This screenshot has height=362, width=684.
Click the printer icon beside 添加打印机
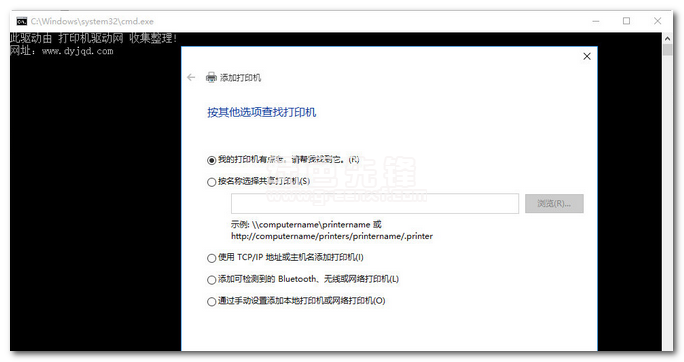pos(211,78)
